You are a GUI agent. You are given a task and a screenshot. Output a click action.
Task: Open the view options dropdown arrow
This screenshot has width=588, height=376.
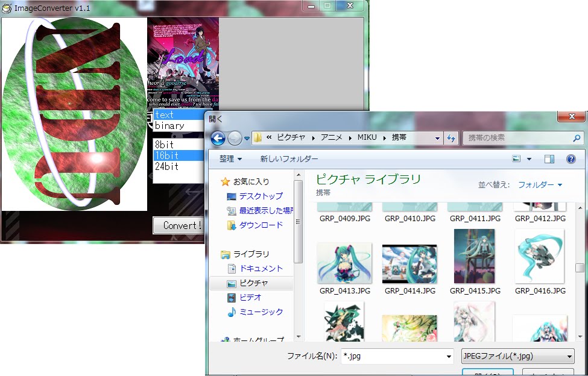pyautogui.click(x=529, y=159)
